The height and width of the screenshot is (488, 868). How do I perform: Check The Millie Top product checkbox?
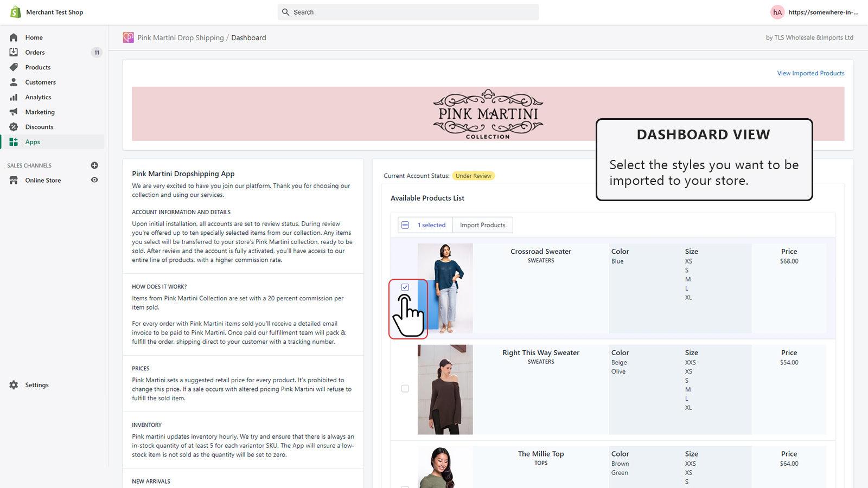click(405, 486)
